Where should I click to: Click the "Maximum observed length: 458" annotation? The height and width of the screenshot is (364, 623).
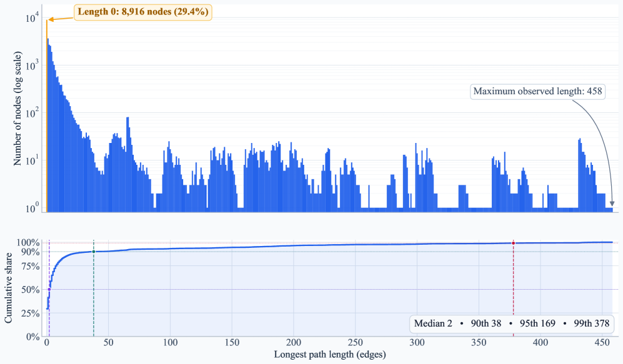click(537, 91)
